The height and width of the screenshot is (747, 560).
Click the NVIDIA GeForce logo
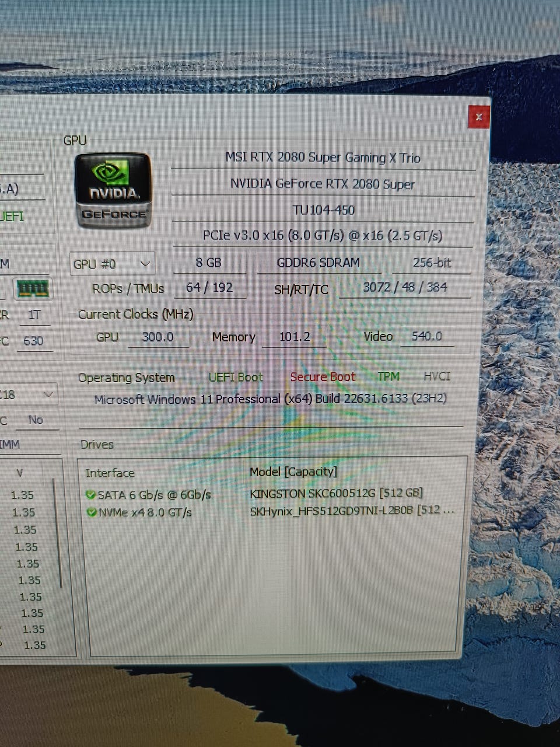(113, 190)
